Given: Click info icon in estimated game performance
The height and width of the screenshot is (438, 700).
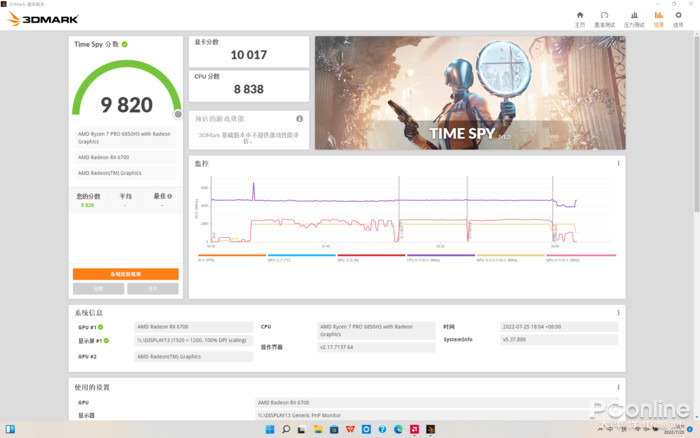Looking at the screenshot, I should tap(300, 118).
